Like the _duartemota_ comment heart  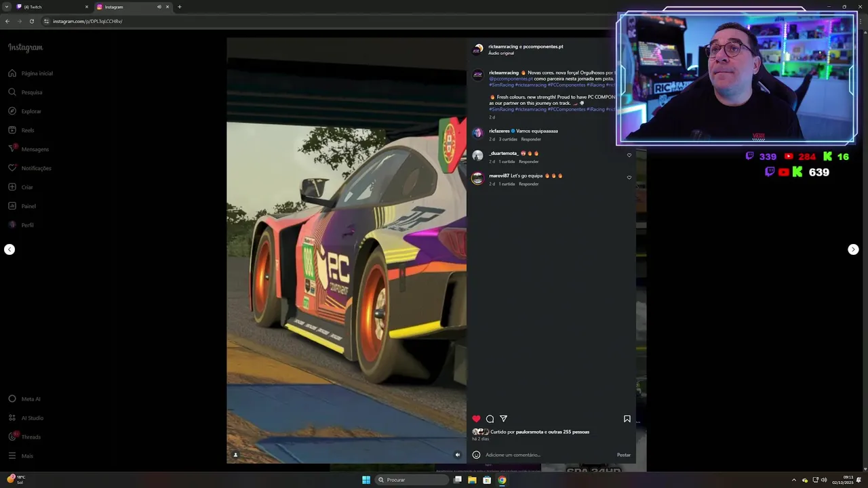(x=629, y=155)
